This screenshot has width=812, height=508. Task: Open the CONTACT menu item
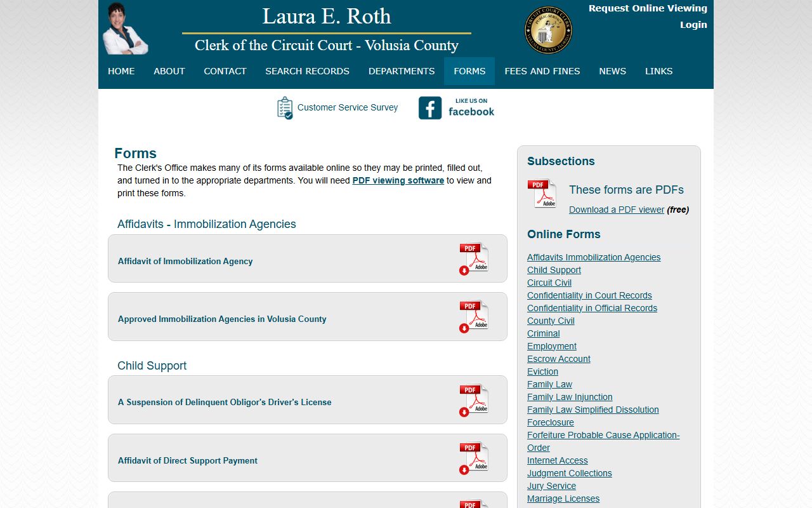(x=225, y=71)
